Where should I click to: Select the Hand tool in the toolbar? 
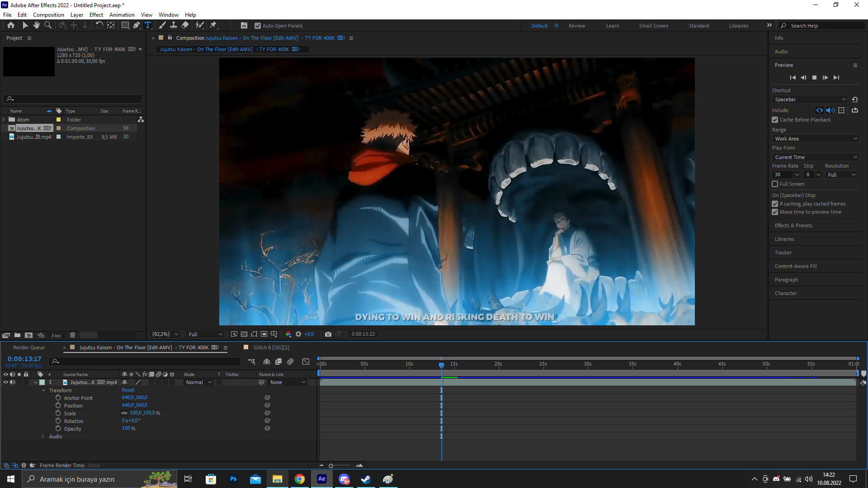click(37, 25)
